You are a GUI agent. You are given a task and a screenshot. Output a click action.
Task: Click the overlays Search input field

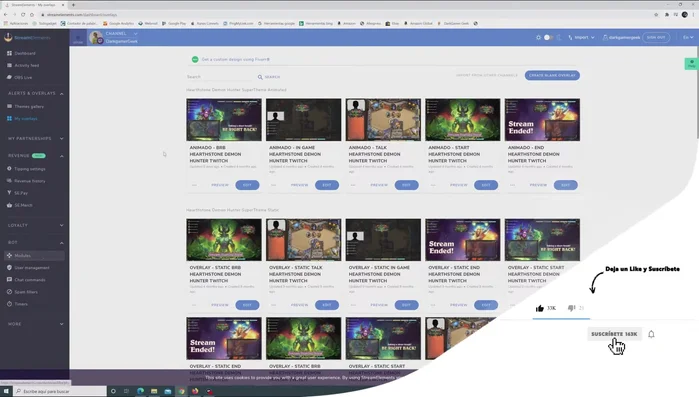coord(220,77)
